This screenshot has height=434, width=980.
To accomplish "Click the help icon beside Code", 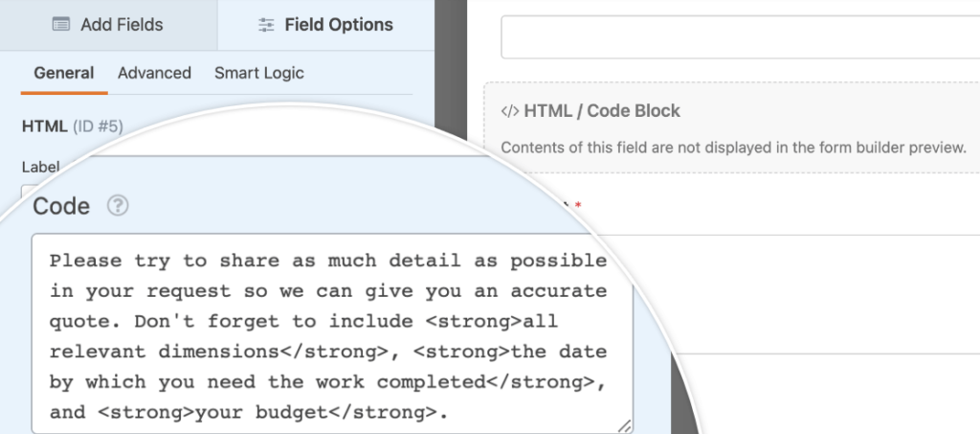I will pyautogui.click(x=118, y=205).
